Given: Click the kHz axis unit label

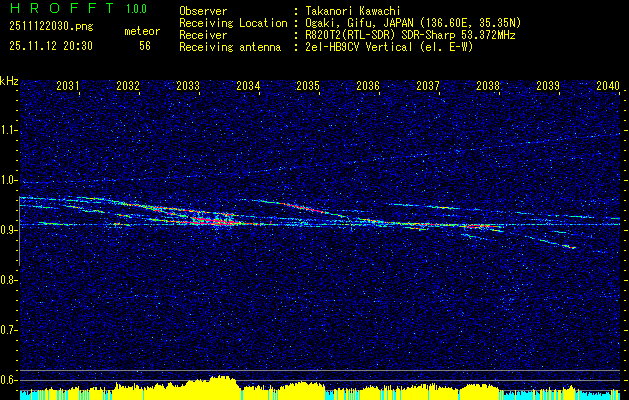Looking at the screenshot, I should click(x=9, y=81).
